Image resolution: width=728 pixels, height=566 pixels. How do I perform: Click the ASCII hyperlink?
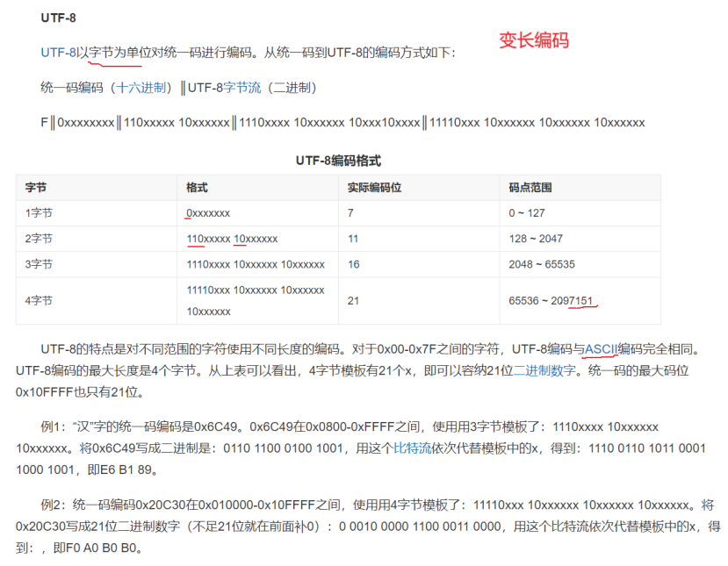tap(601, 349)
